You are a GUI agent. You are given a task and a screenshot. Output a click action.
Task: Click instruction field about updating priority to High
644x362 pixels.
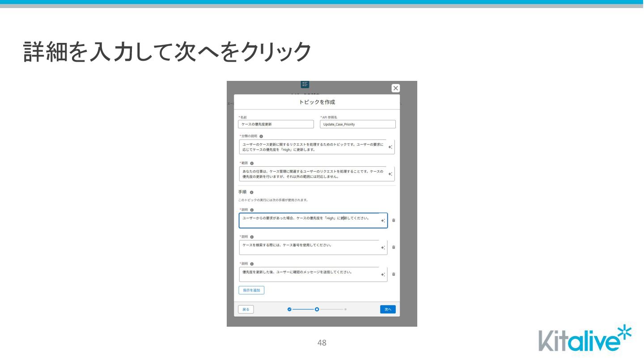(x=313, y=220)
